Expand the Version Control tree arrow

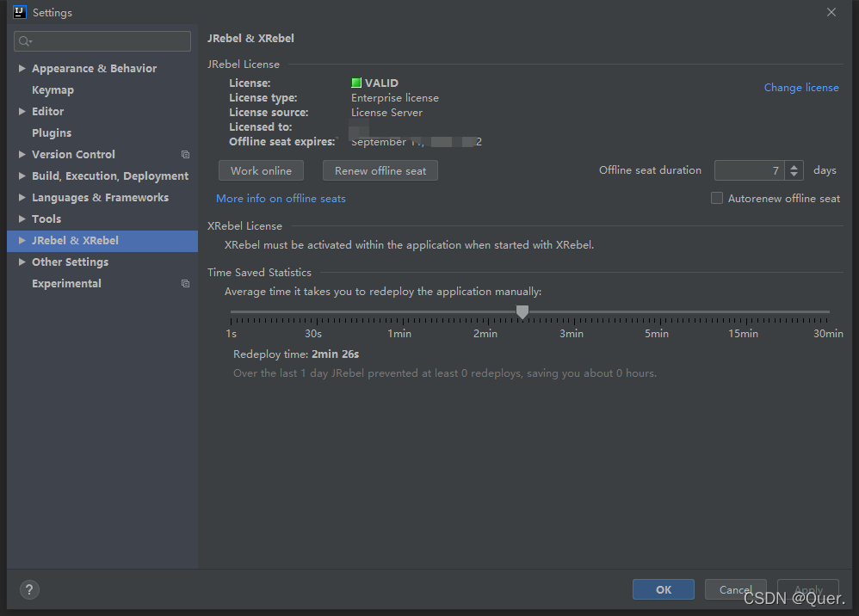[22, 154]
